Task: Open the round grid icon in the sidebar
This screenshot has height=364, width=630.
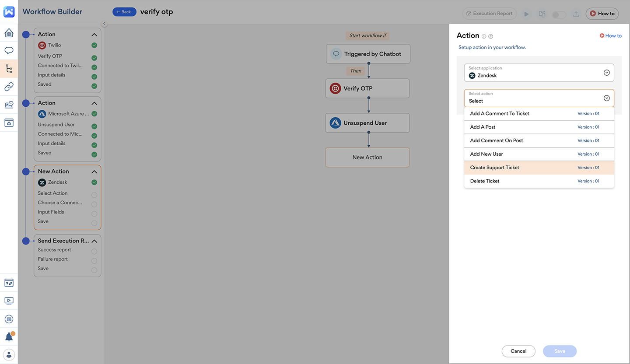Action: click(9, 319)
